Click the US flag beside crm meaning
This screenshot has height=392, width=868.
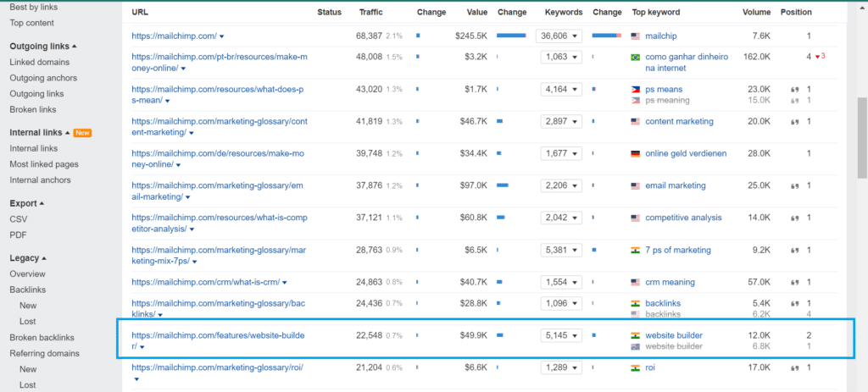click(x=636, y=283)
